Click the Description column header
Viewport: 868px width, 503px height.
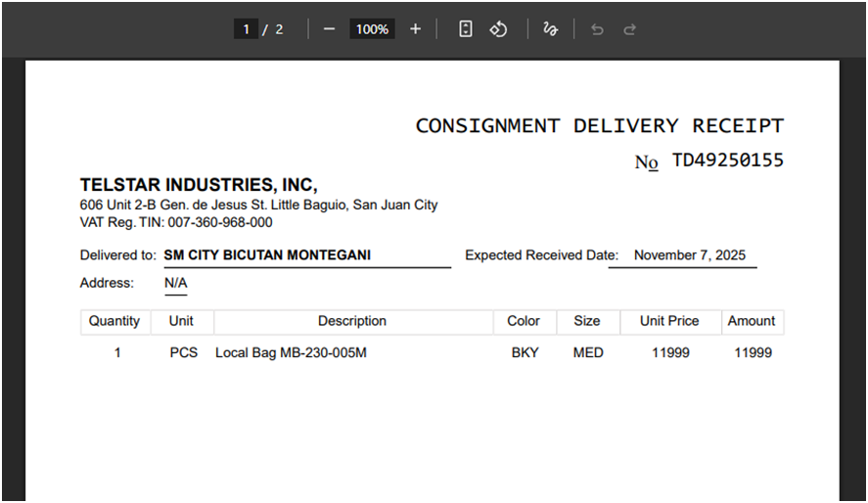pos(352,321)
